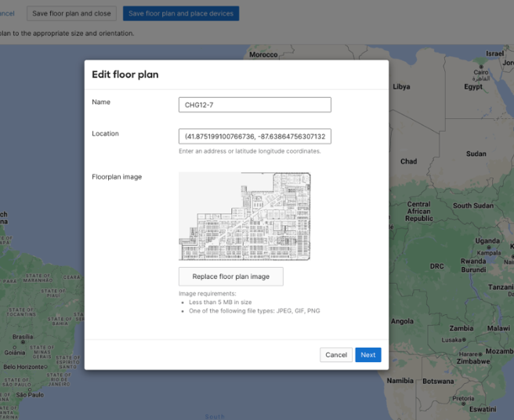Select Central African Republic on map
The height and width of the screenshot is (420, 514).
pyautogui.click(x=418, y=212)
